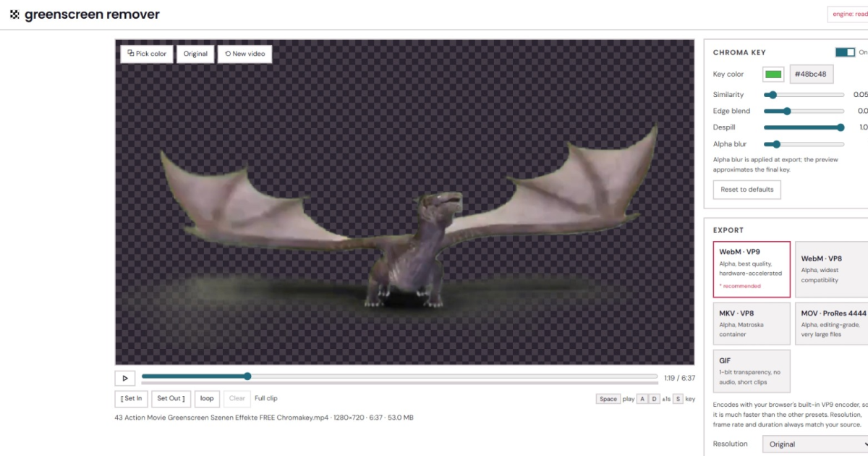Click the disabled Clear button
Screen dimensions: 868x456
pyautogui.click(x=237, y=398)
